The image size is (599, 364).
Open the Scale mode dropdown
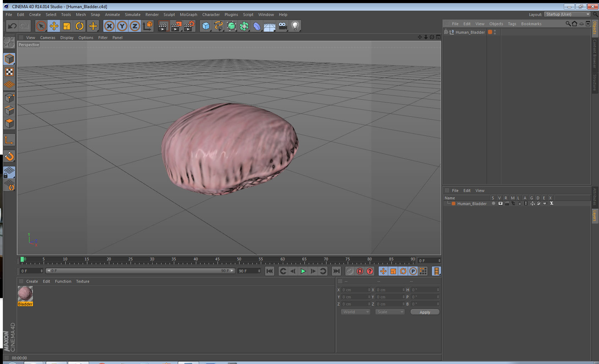[390, 312]
